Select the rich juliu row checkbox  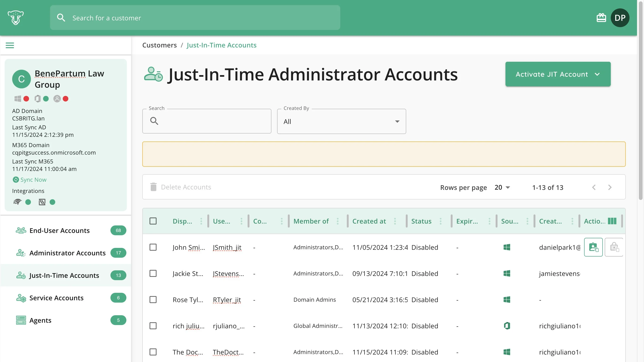pyautogui.click(x=153, y=326)
